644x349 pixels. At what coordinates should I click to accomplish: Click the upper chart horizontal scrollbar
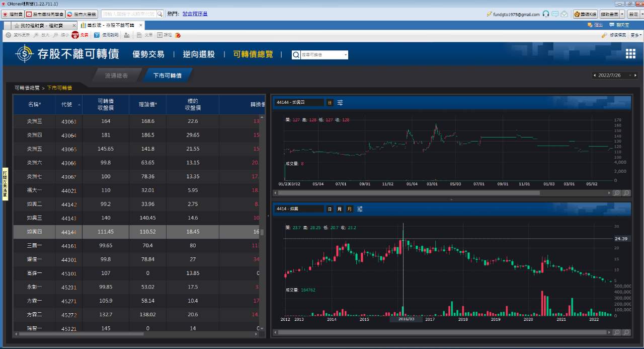coord(409,193)
